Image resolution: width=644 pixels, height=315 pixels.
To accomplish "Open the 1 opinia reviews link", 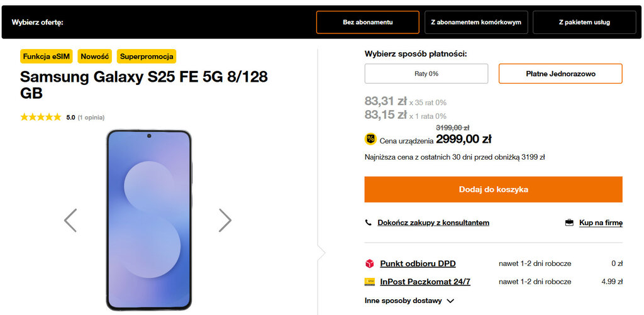I will 91,117.
